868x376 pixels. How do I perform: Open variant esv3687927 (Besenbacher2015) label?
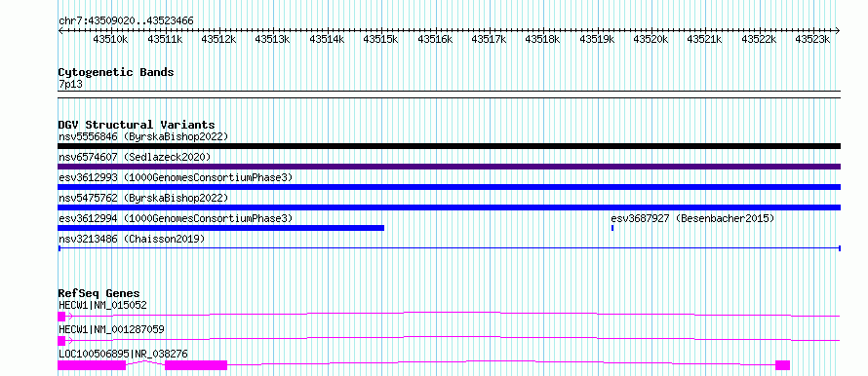tap(692, 218)
